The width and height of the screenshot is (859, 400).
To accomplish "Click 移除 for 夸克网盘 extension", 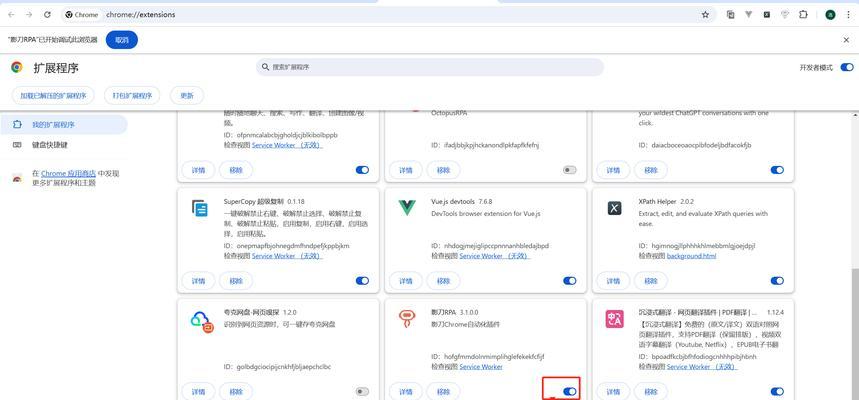I will (x=236, y=391).
